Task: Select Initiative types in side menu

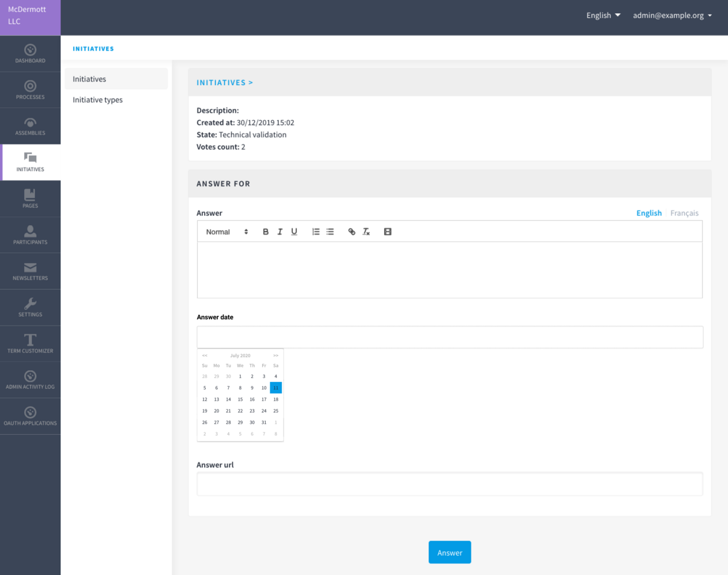Action: pyautogui.click(x=98, y=100)
